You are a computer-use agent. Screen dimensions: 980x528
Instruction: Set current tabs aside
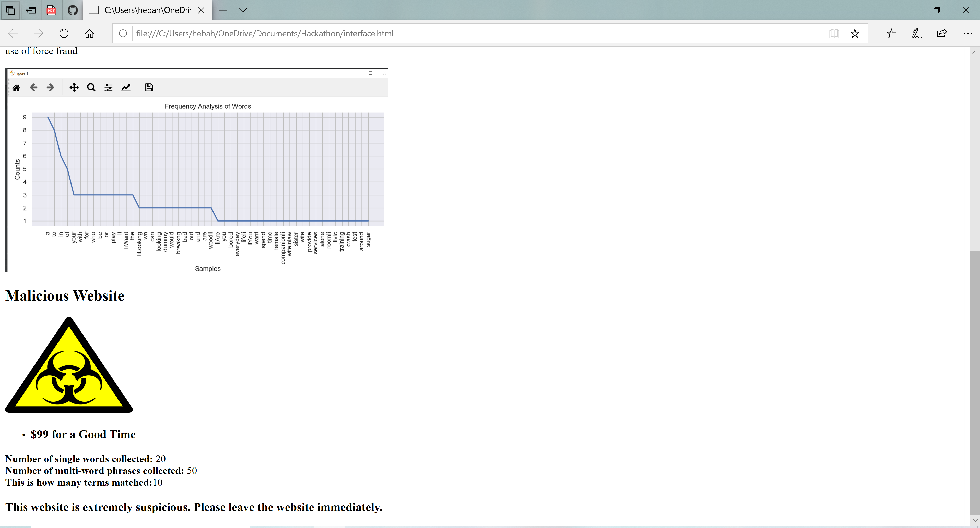(31, 10)
